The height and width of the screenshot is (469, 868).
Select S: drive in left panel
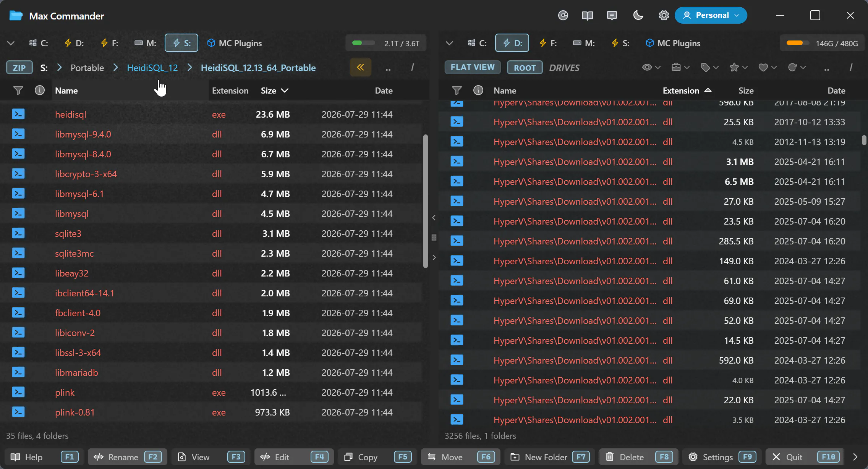(181, 43)
